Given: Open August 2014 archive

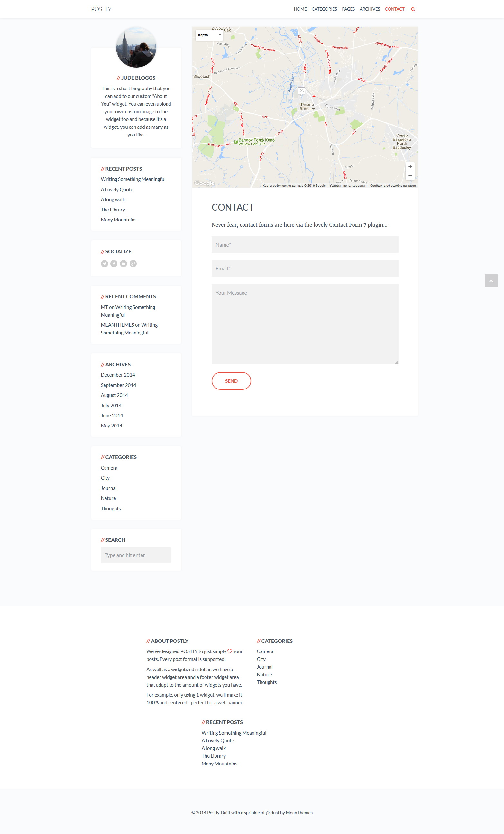Looking at the screenshot, I should click(114, 395).
